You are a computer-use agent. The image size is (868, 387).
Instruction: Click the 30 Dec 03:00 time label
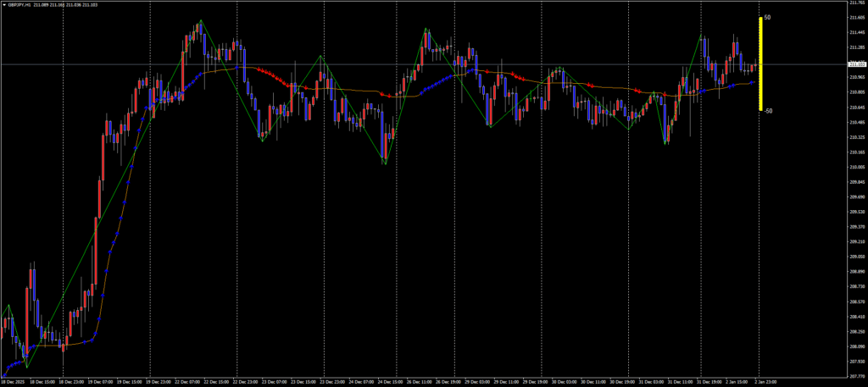point(560,383)
